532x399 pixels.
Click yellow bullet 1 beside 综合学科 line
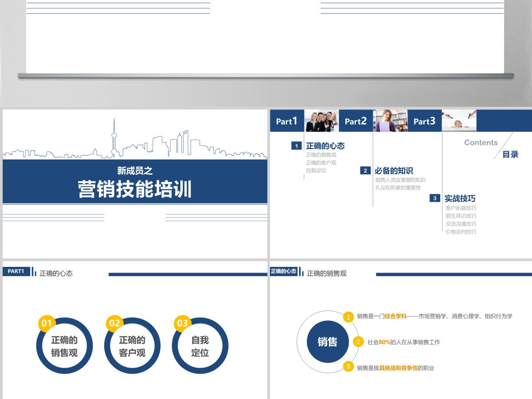(348, 317)
